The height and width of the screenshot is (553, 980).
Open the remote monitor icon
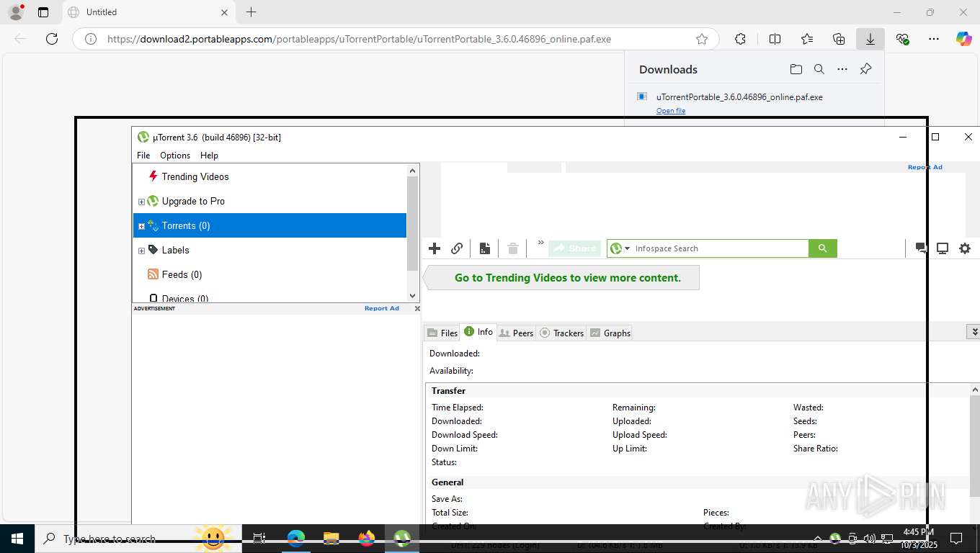(943, 248)
